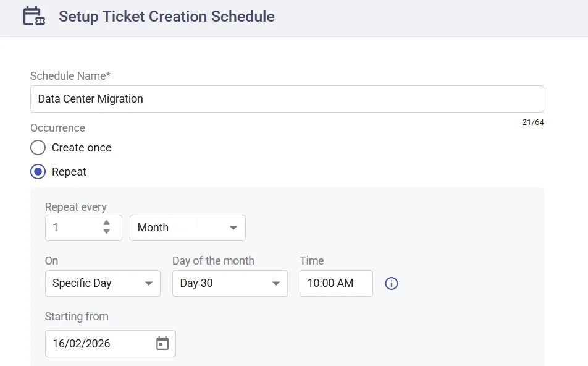Viewport: 588px width, 366px height.
Task: Click the Setup Ticket Creation Schedule title
Action: (166, 17)
